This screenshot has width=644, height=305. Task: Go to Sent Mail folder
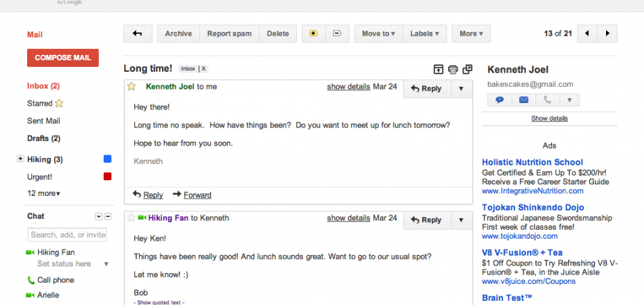click(43, 121)
